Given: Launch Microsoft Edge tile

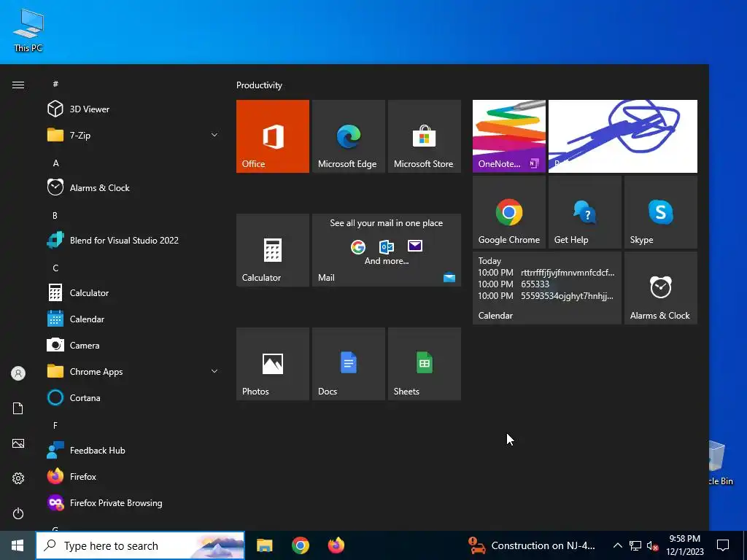Looking at the screenshot, I should 348,136.
